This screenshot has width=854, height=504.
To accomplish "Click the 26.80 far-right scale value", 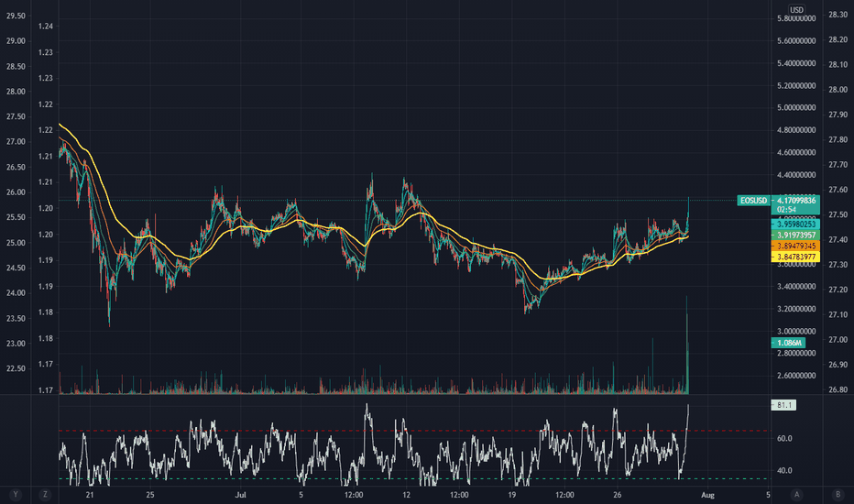I will 838,389.
